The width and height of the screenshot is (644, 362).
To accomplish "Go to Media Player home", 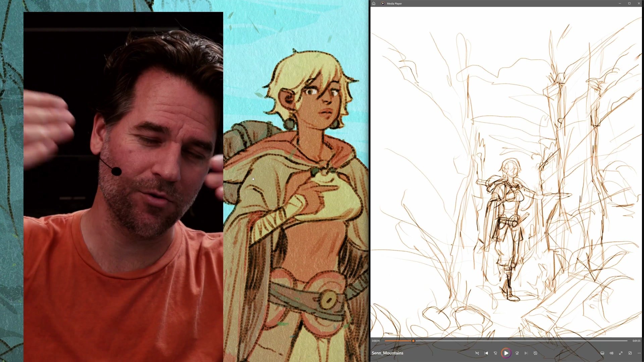I will (374, 3).
